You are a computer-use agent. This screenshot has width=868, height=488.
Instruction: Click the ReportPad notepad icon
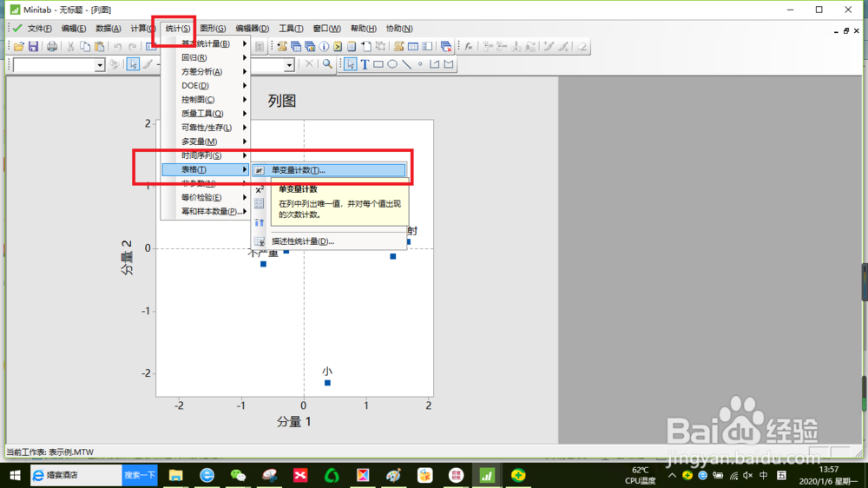point(352,47)
